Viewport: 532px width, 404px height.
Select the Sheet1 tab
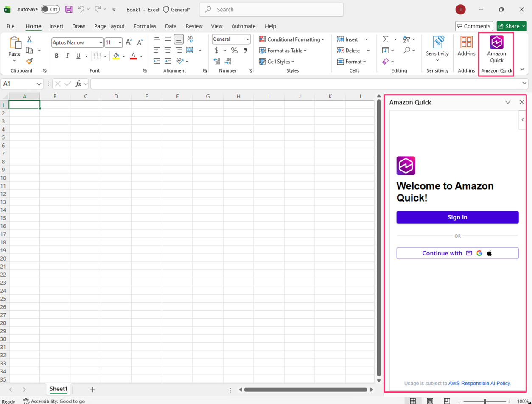59,389
